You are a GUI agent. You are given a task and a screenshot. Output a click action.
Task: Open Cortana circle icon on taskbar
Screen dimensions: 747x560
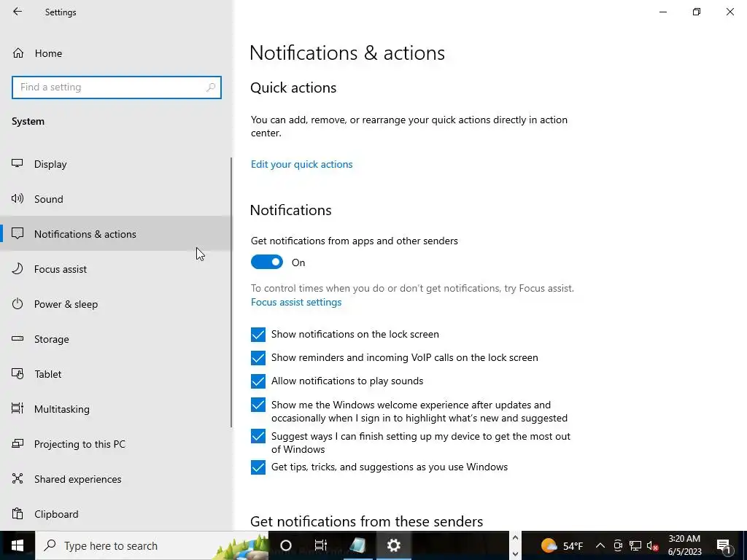coord(286,545)
